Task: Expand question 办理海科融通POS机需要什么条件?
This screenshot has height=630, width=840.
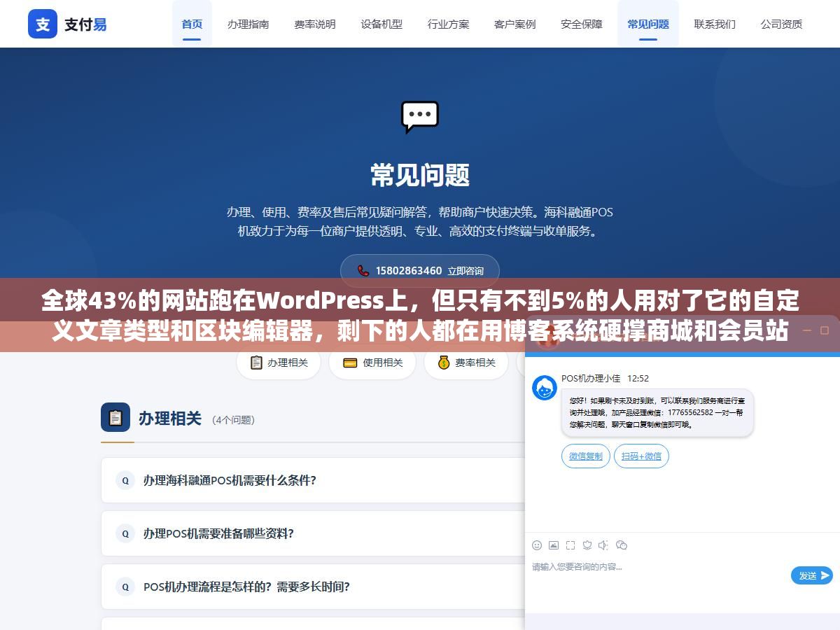Action: pyautogui.click(x=313, y=480)
